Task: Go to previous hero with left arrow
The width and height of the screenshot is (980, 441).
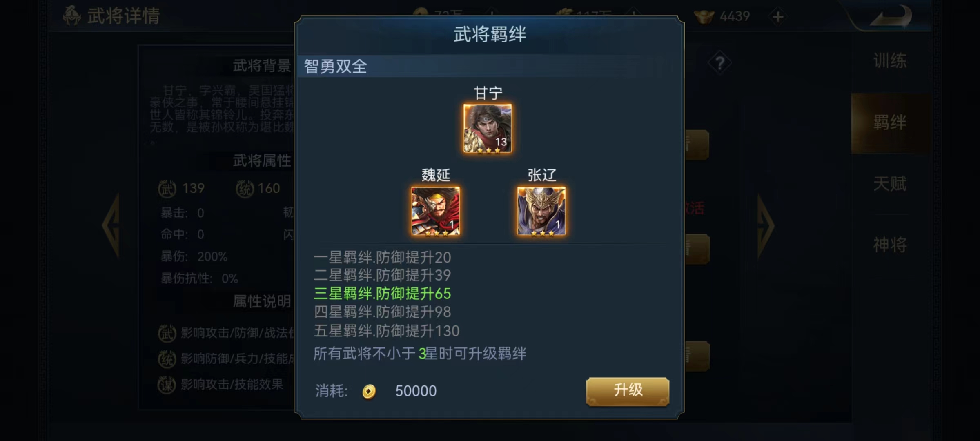Action: tap(111, 225)
